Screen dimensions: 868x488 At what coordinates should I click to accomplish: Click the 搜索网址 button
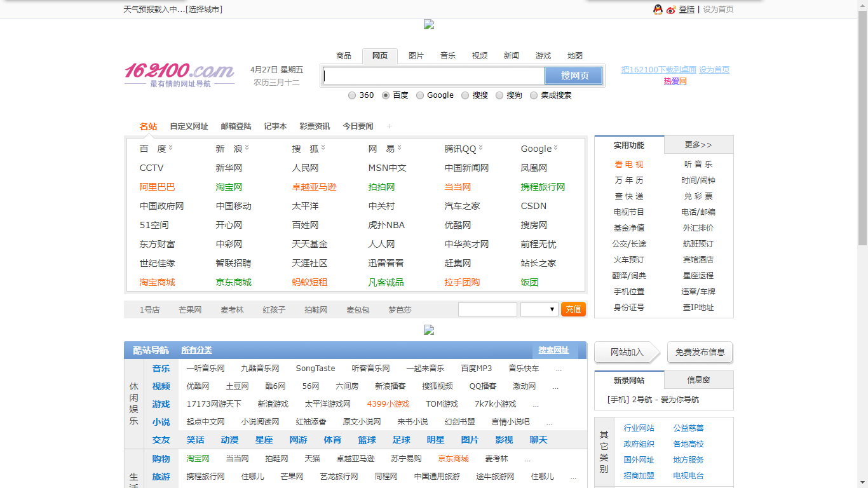[x=553, y=351]
